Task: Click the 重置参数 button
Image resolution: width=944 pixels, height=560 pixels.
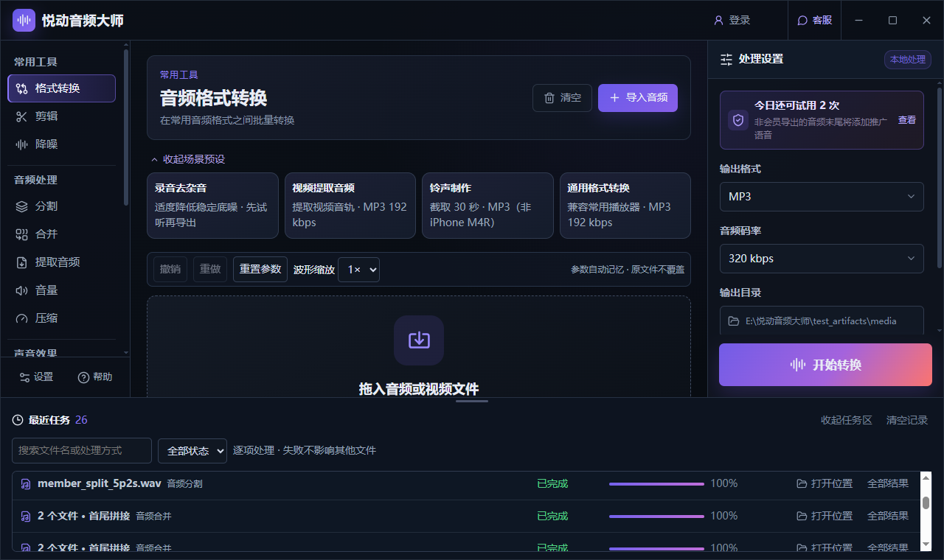Action: (x=260, y=270)
